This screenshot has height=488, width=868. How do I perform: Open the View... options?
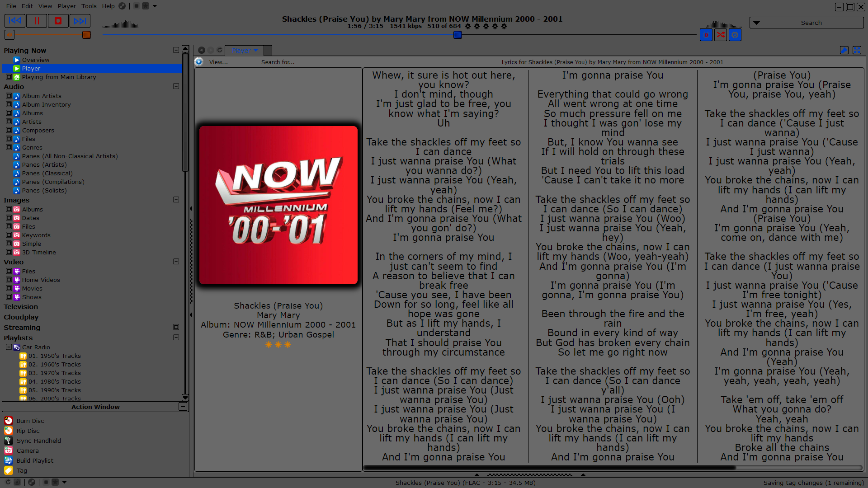pos(218,62)
